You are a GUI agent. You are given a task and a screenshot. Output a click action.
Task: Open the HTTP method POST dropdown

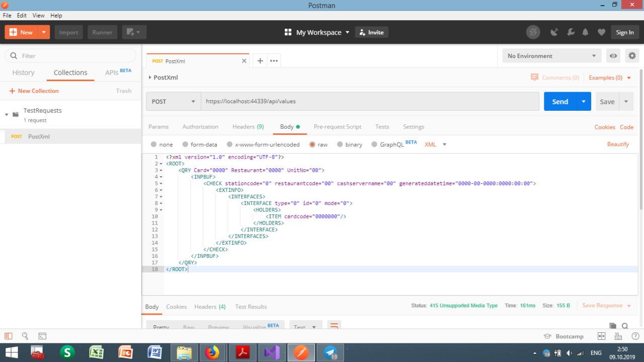coord(174,101)
